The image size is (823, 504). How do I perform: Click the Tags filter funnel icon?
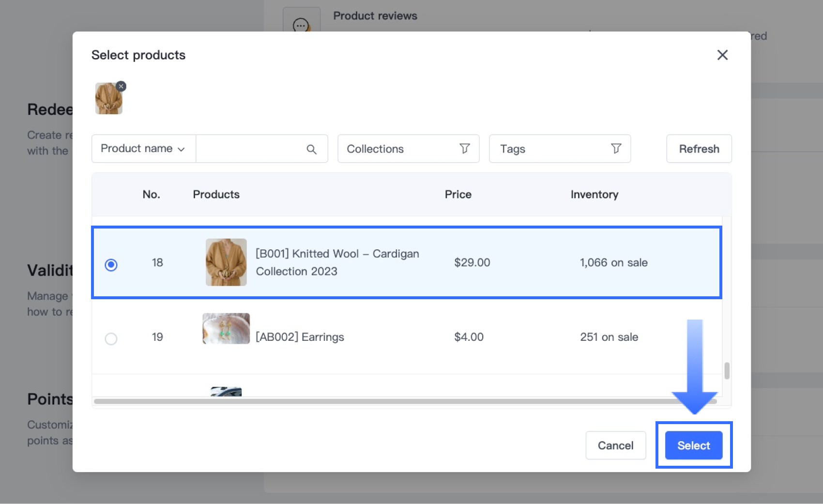(x=616, y=149)
